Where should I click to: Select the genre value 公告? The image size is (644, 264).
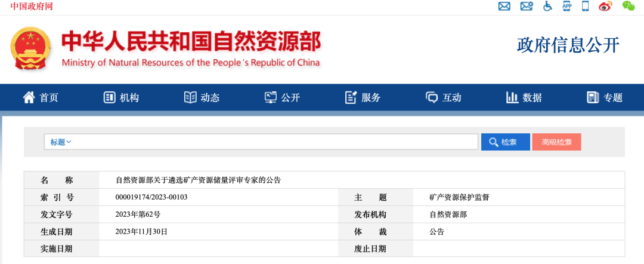pyautogui.click(x=437, y=232)
